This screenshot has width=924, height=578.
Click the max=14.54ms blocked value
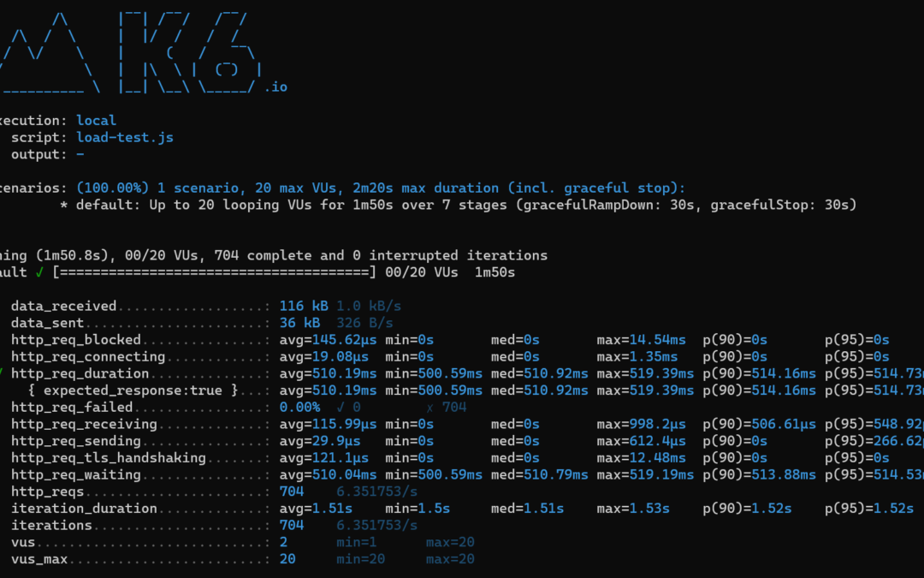tap(642, 340)
